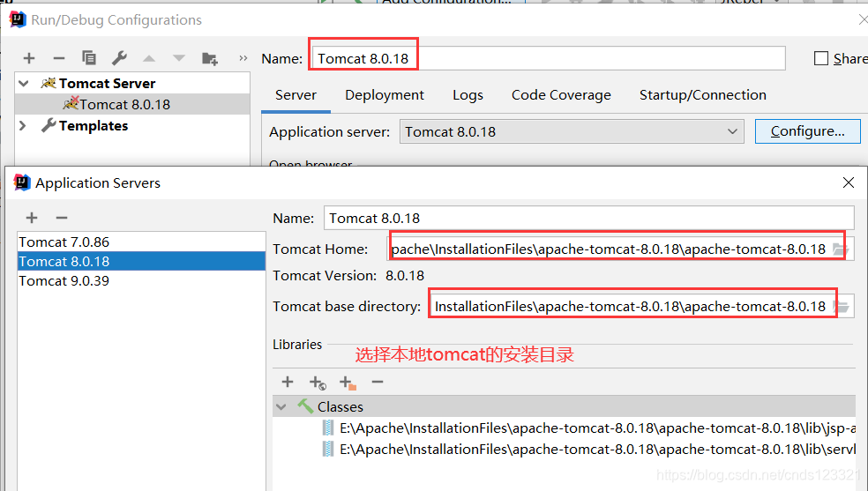This screenshot has height=491, width=868.
Task: Add library class with plus icon
Action: pyautogui.click(x=288, y=382)
